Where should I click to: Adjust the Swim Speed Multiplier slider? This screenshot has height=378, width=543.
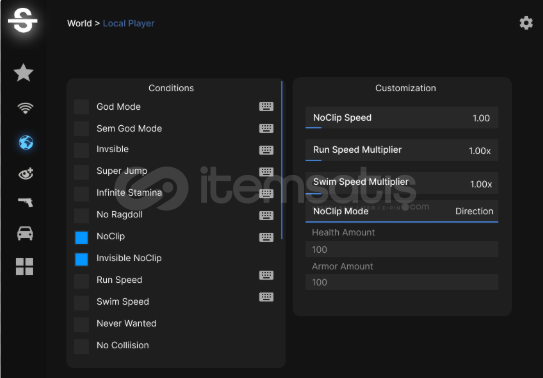pyautogui.click(x=402, y=183)
